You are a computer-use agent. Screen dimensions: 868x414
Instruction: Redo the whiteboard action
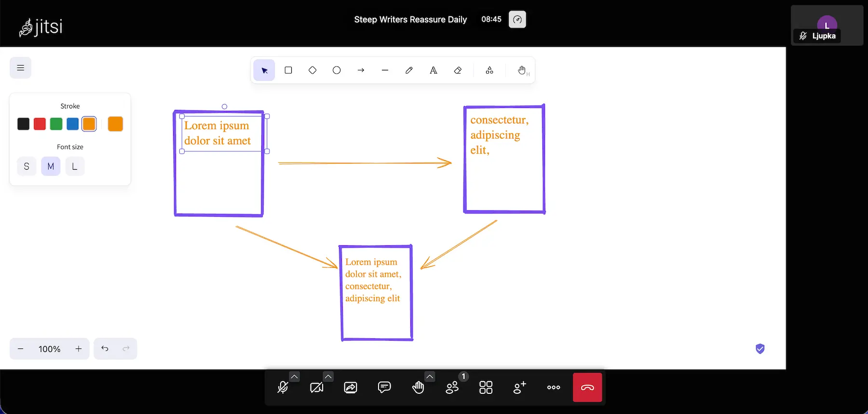pos(126,349)
